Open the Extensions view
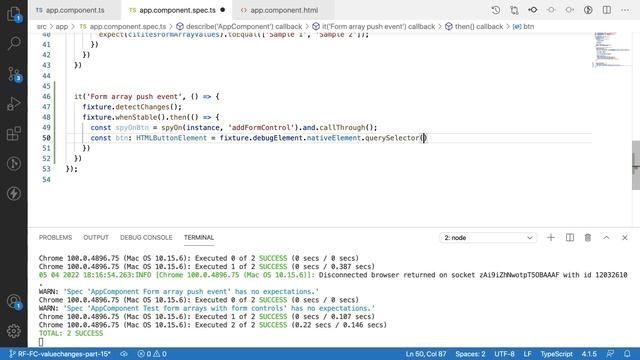Viewport: 640px width, 360px height. [x=14, y=133]
